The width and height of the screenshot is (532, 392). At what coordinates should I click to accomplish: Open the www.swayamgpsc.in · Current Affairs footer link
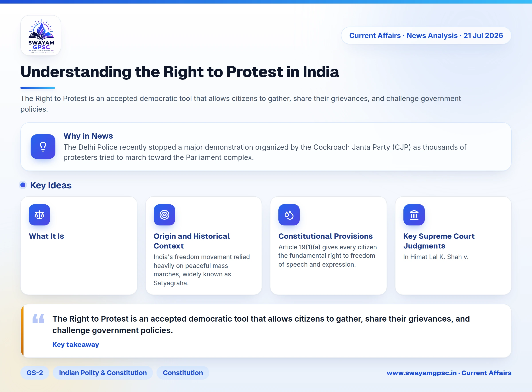(449, 373)
